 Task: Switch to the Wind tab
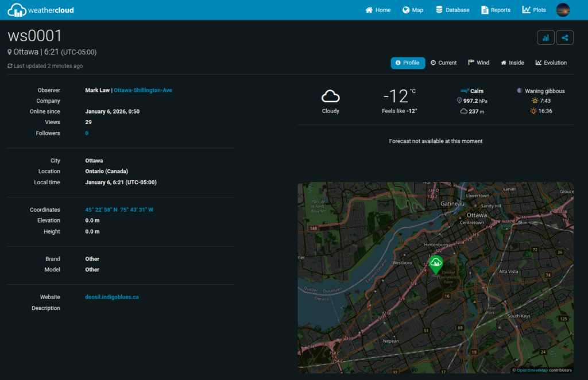[478, 63]
